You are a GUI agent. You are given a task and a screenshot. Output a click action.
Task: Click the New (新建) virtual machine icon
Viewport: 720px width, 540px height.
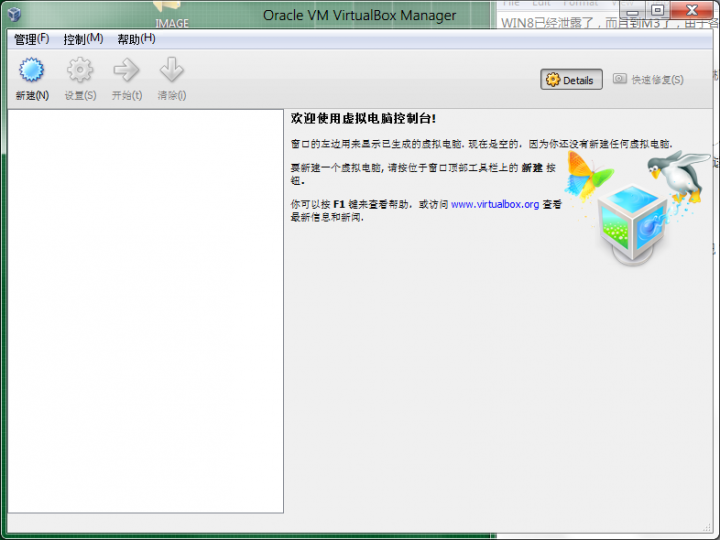(31, 70)
